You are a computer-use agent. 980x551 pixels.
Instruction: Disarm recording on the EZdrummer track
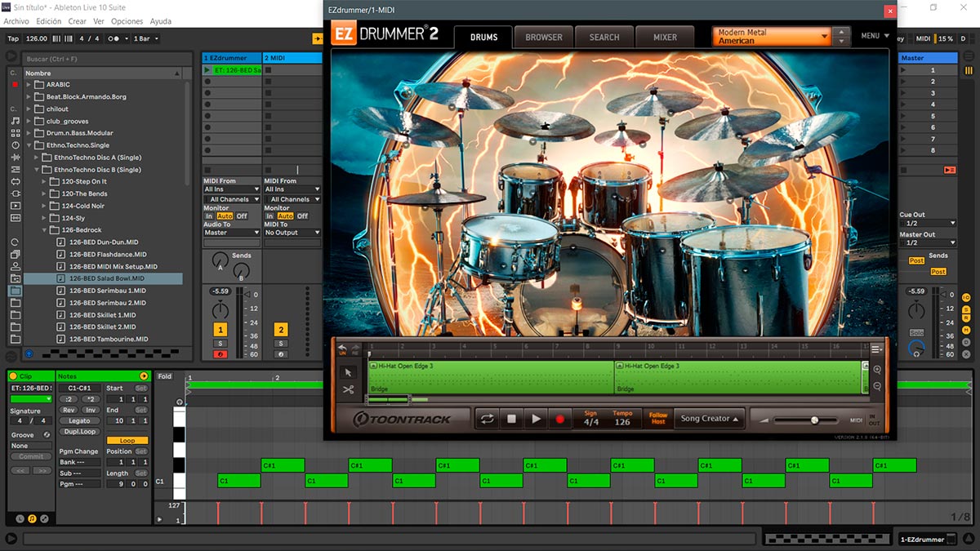pos(220,354)
